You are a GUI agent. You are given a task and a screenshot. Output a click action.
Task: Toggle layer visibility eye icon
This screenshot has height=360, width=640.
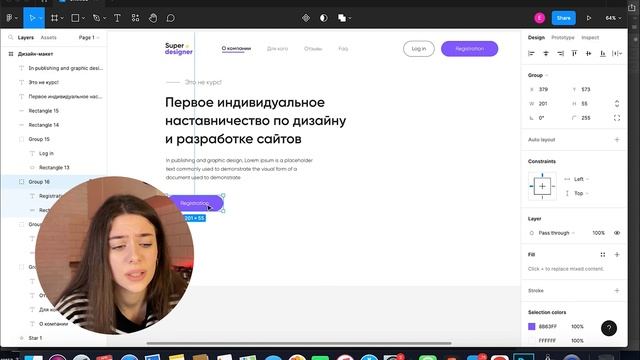pos(617,233)
